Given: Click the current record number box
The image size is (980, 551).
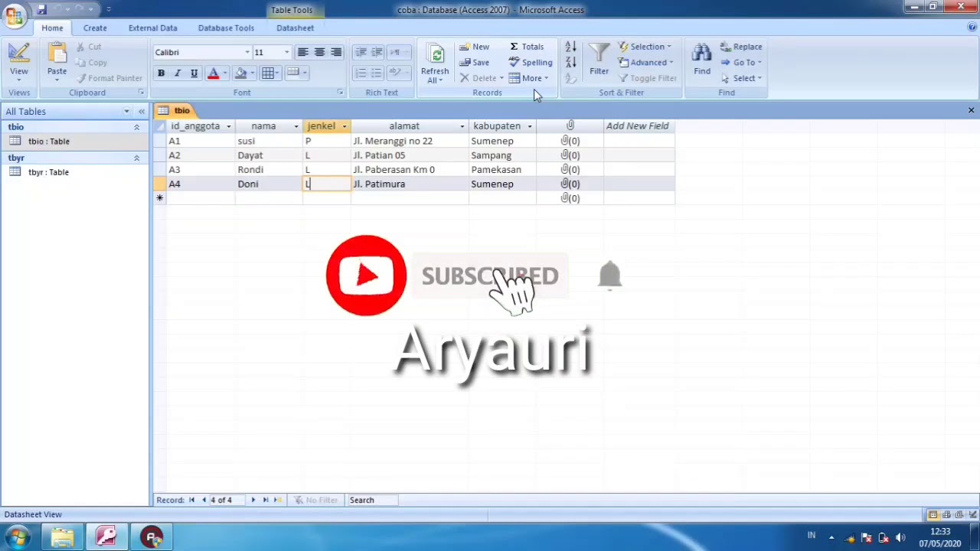Looking at the screenshot, I should [227, 500].
